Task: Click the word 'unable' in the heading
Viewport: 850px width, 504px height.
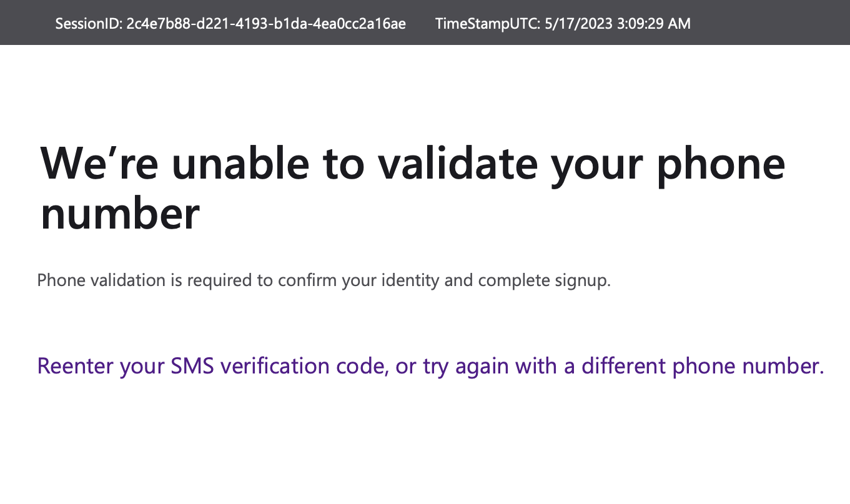Action: (240, 164)
